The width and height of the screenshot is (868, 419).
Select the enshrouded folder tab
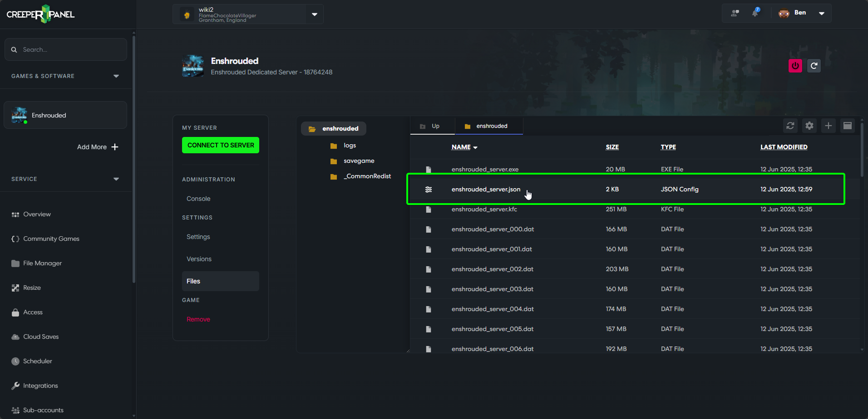[489, 126]
